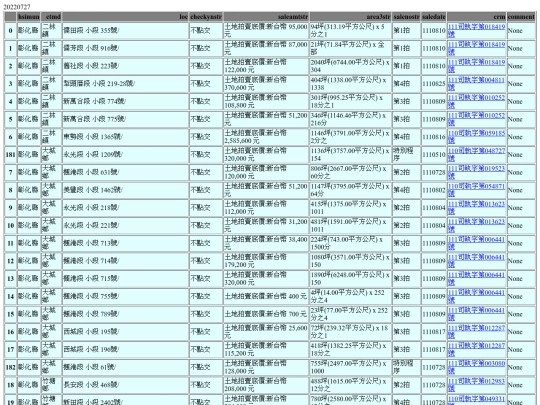
Task: Select location cell ending 1209號
Action: coord(125,155)
